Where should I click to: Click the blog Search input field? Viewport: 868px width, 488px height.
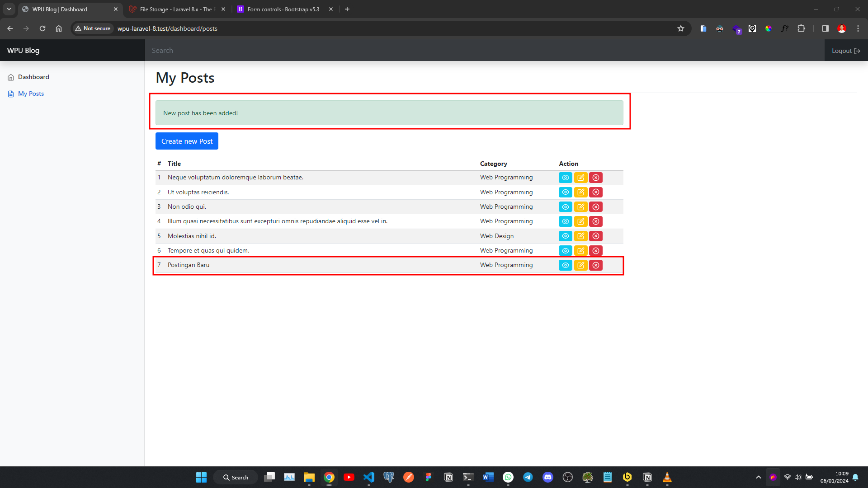[484, 51]
